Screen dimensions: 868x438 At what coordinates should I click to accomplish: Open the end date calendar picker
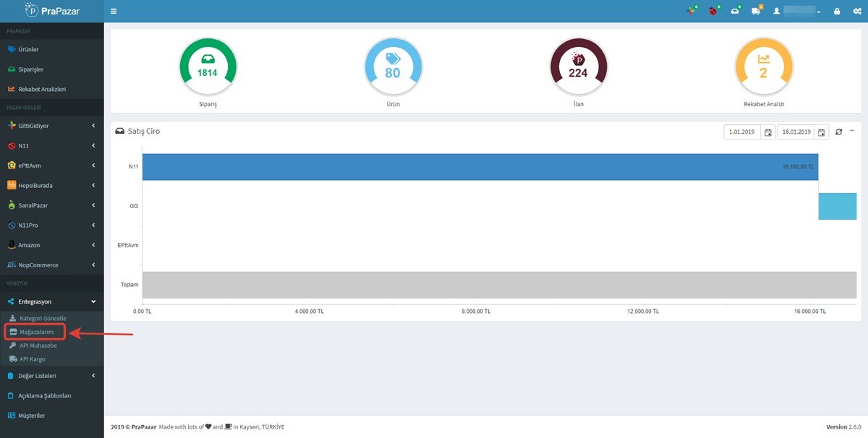click(x=821, y=132)
